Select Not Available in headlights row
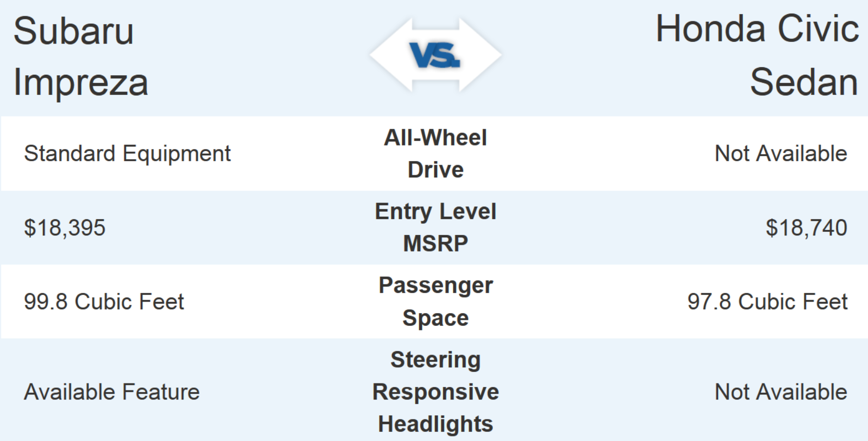Screen dimensions: 868x441 [781, 392]
